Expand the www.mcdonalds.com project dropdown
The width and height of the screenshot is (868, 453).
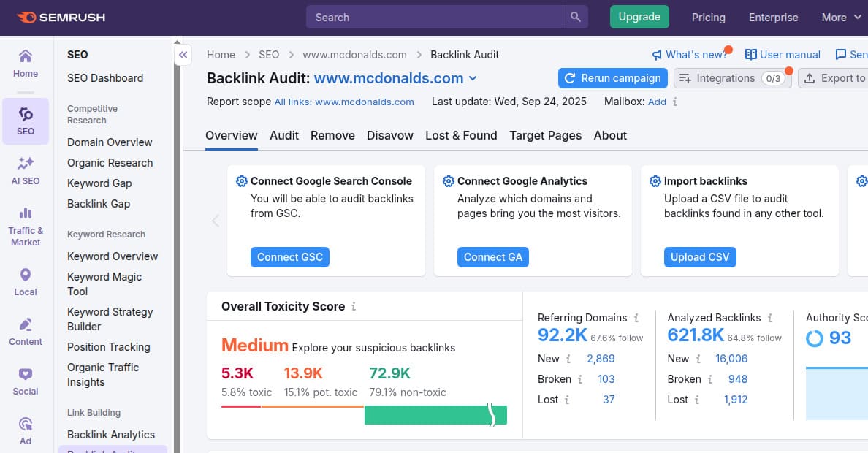tap(473, 79)
